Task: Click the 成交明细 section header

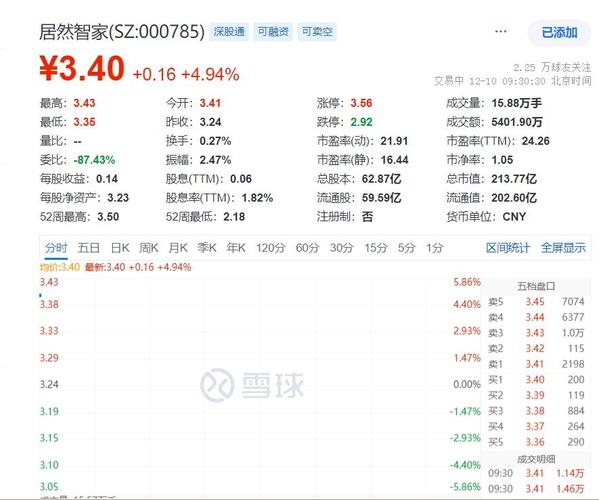Action: [x=536, y=460]
